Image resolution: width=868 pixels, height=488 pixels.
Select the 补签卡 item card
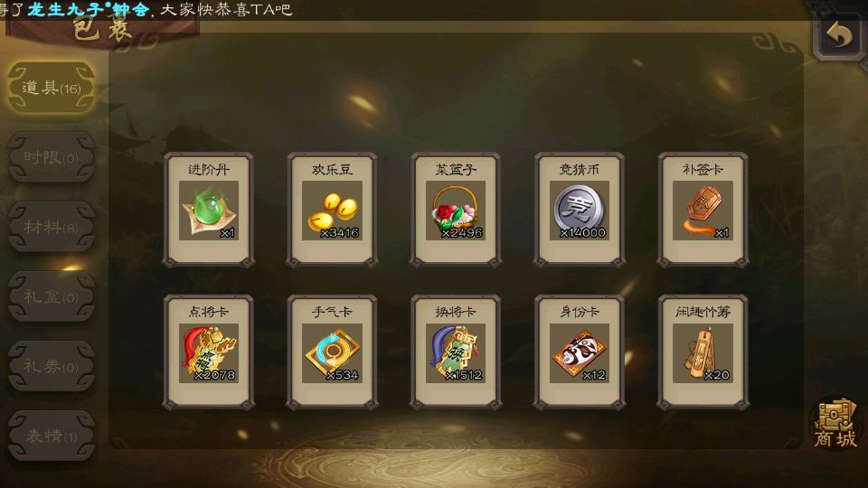(x=703, y=210)
